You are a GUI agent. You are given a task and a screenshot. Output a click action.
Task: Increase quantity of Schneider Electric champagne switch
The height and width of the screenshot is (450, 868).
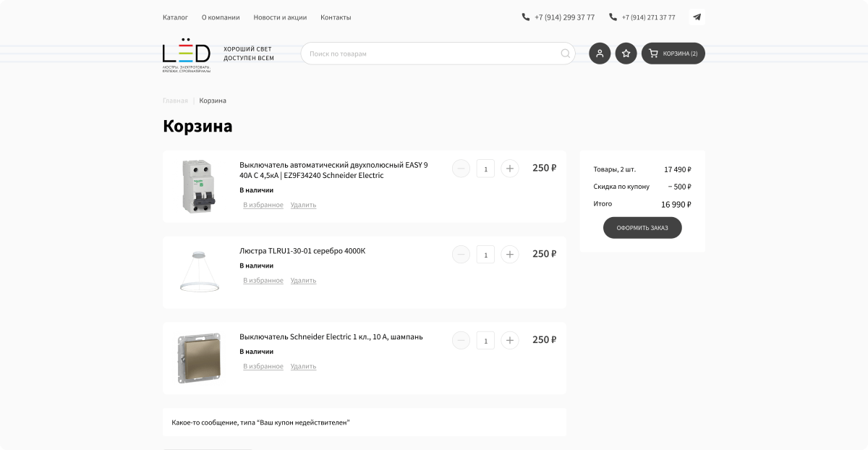click(x=510, y=340)
